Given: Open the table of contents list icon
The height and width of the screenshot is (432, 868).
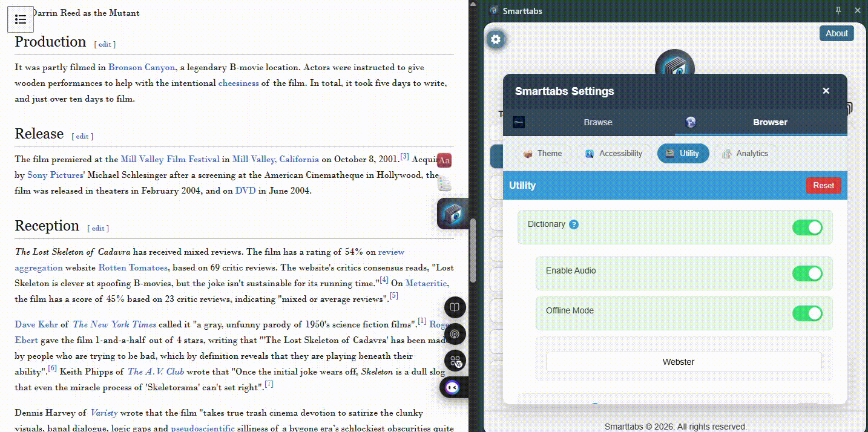Looking at the screenshot, I should tap(21, 19).
